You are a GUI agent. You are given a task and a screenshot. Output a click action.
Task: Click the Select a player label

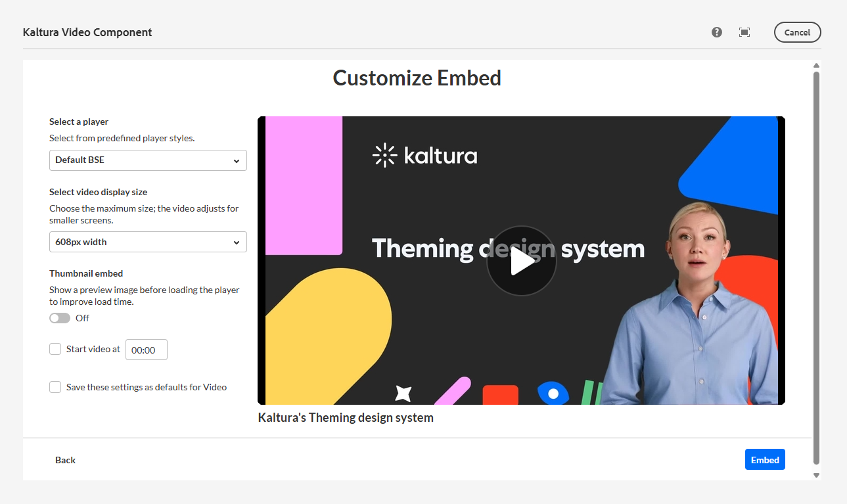tap(79, 122)
